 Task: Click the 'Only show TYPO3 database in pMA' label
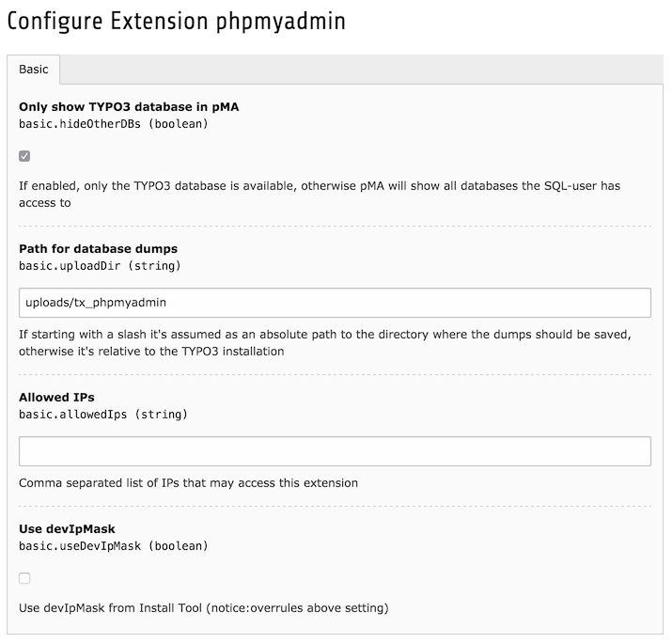129,106
